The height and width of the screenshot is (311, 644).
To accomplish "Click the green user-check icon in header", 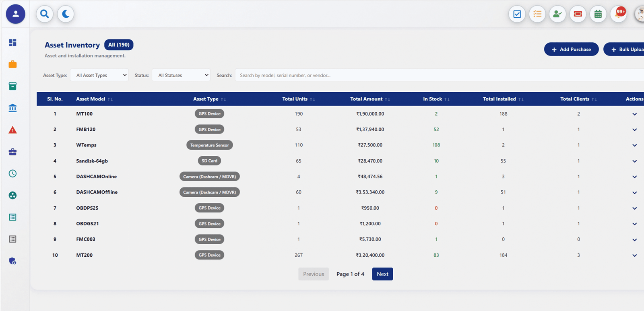I will 557,14.
